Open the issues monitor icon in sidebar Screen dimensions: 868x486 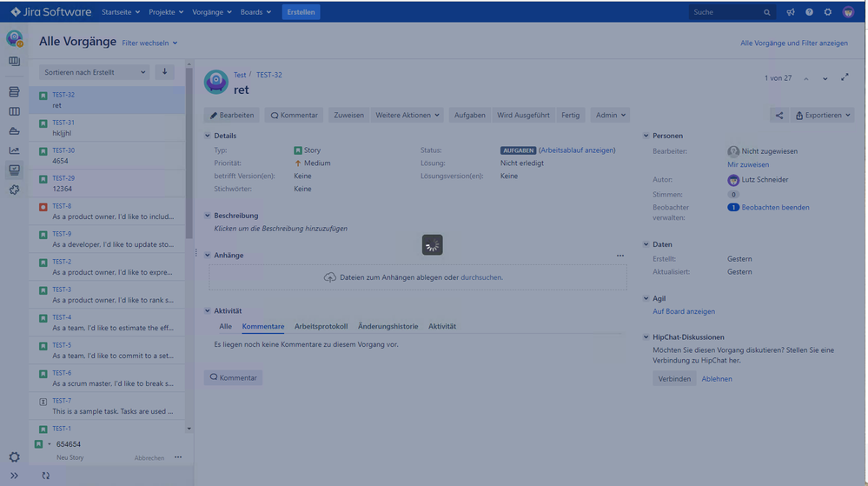[x=15, y=170]
